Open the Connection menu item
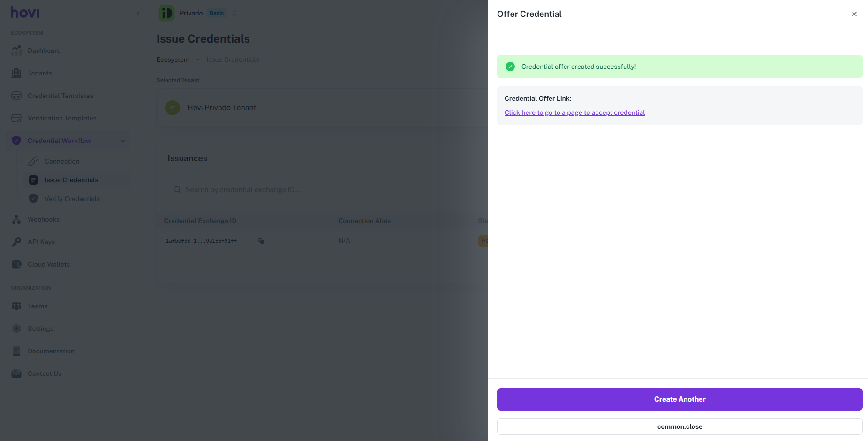 click(62, 161)
